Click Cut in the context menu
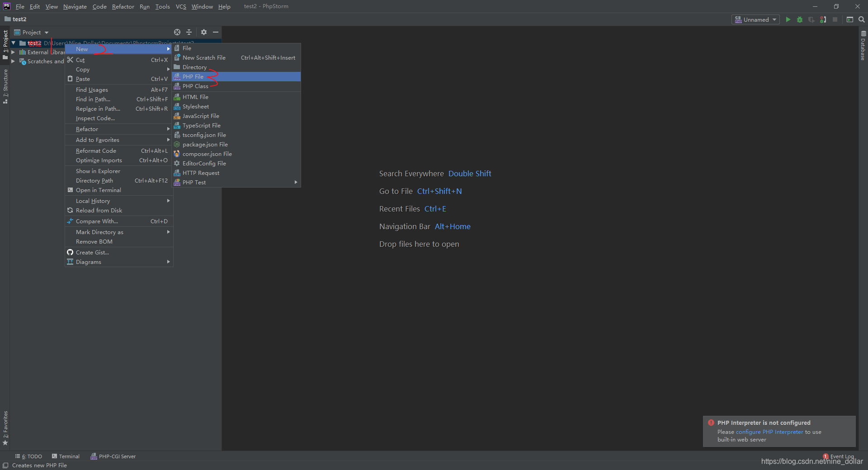Screen dimensions: 868x470 point(119,60)
